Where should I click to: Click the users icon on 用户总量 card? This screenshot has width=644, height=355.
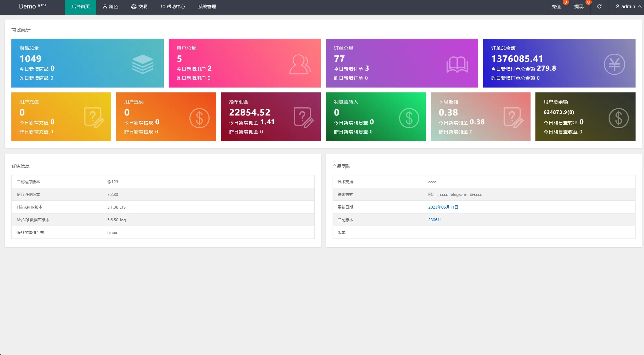(x=300, y=64)
